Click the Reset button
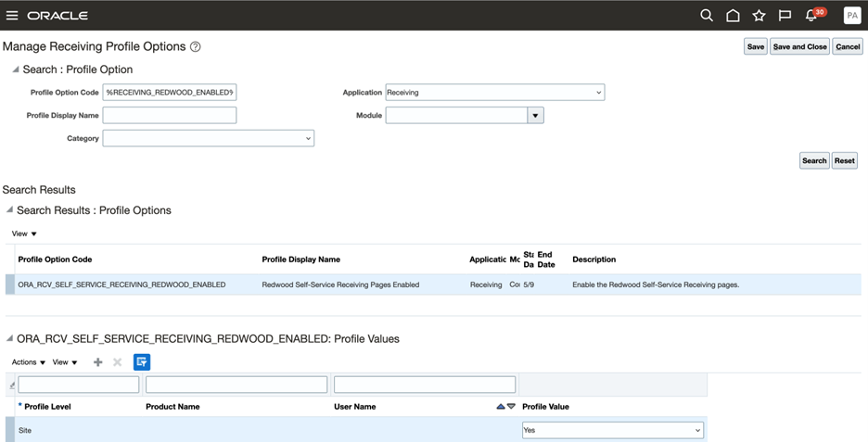868x442 pixels. point(844,161)
